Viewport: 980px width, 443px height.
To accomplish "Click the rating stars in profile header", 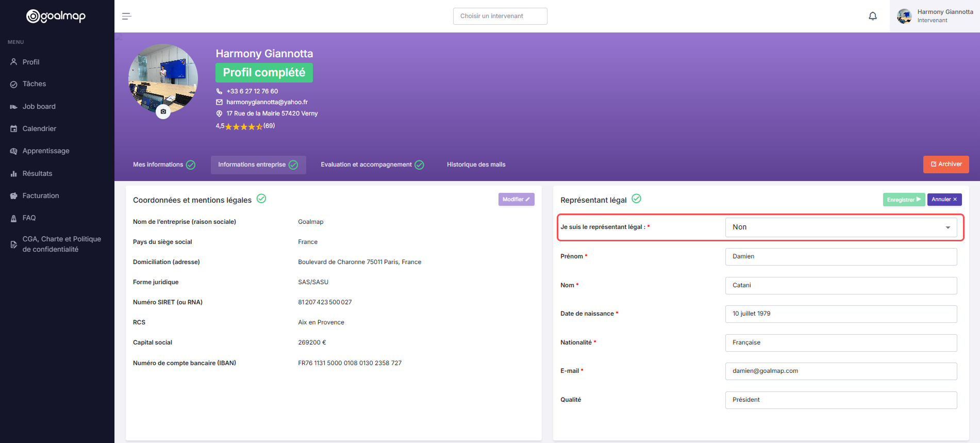I will pyautogui.click(x=244, y=126).
